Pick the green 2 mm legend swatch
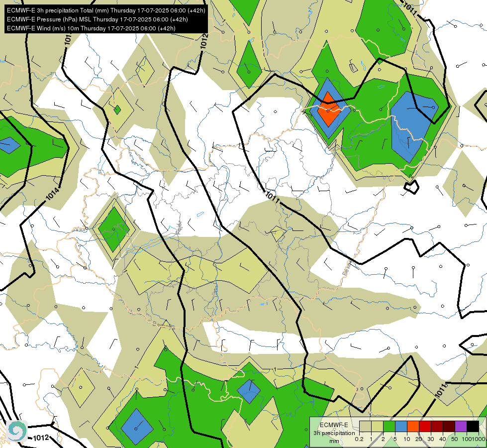 pos(389,426)
